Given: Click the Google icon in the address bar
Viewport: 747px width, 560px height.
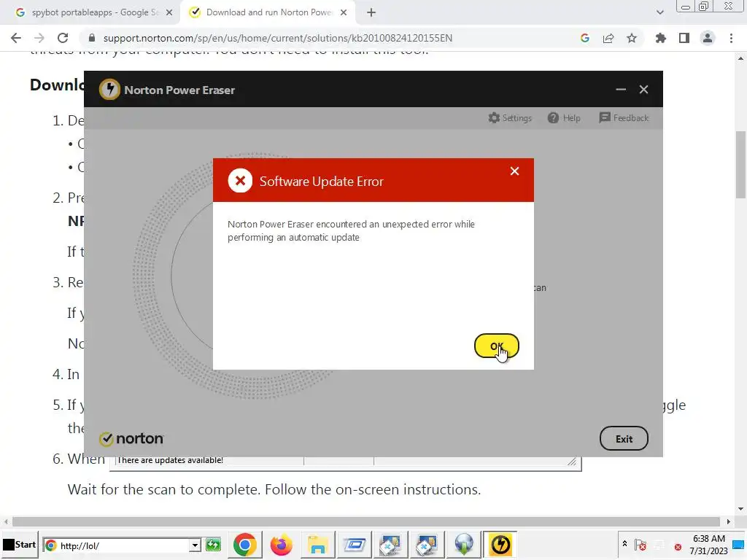Looking at the screenshot, I should pyautogui.click(x=585, y=38).
